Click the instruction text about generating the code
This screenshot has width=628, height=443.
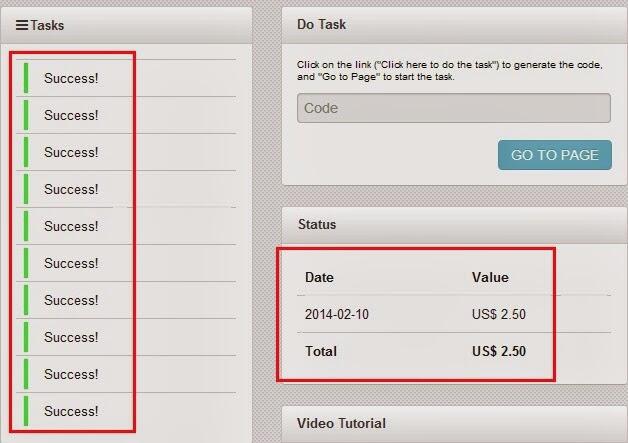pyautogui.click(x=450, y=70)
